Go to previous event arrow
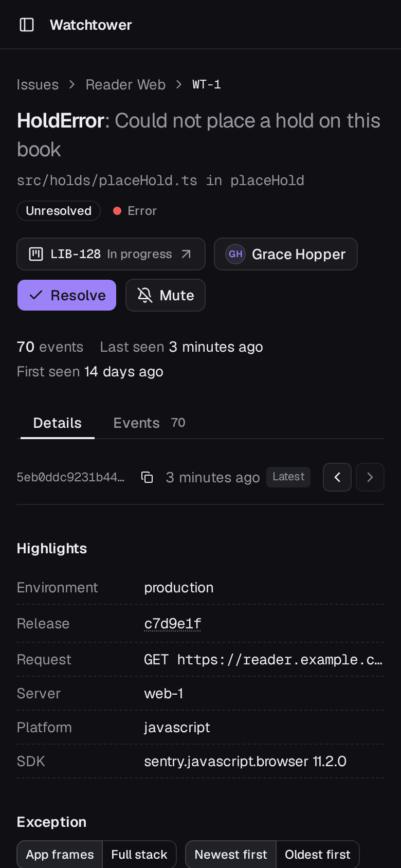 click(x=337, y=477)
